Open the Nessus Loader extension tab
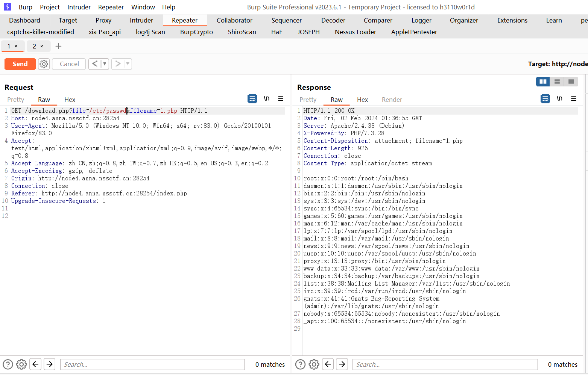This screenshot has height=375, width=588. [356, 32]
